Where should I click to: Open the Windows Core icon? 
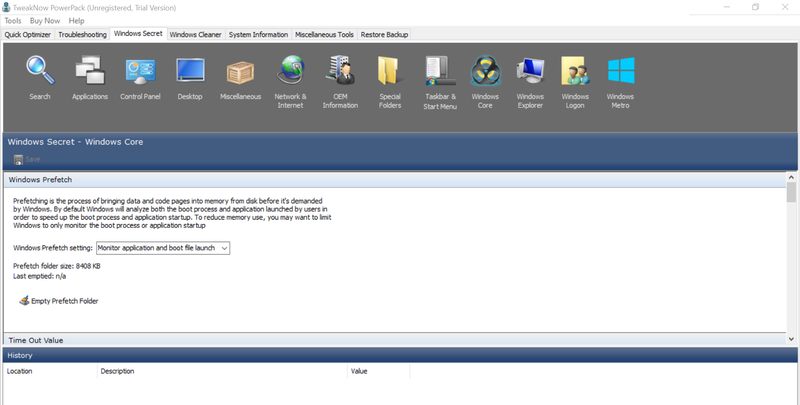[x=485, y=70]
